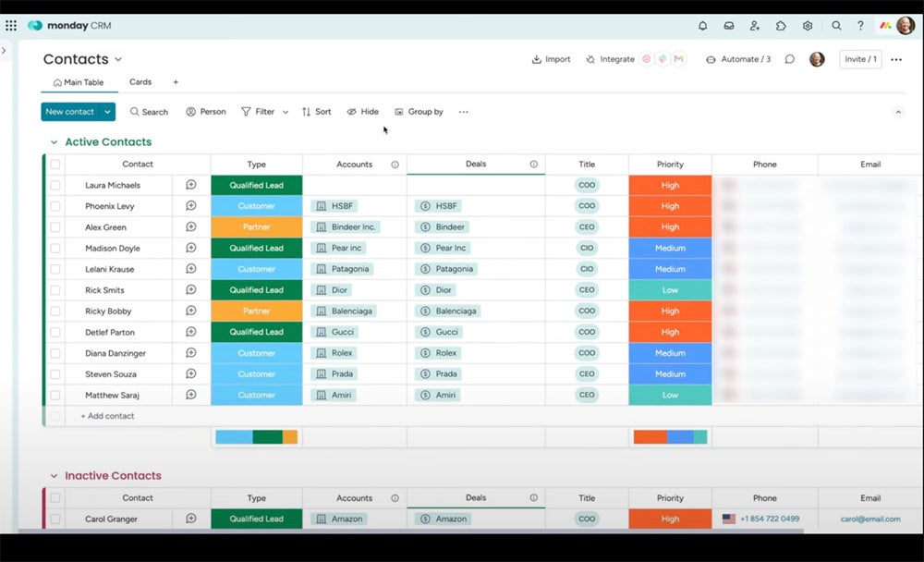
Task: Click Alex Green's orange Partner type cell
Action: [x=256, y=227]
